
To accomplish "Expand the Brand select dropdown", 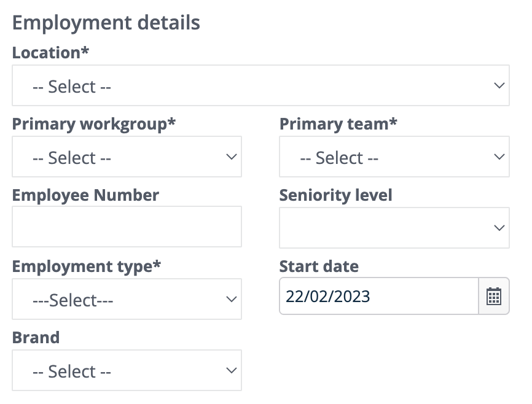I will click(x=127, y=370).
